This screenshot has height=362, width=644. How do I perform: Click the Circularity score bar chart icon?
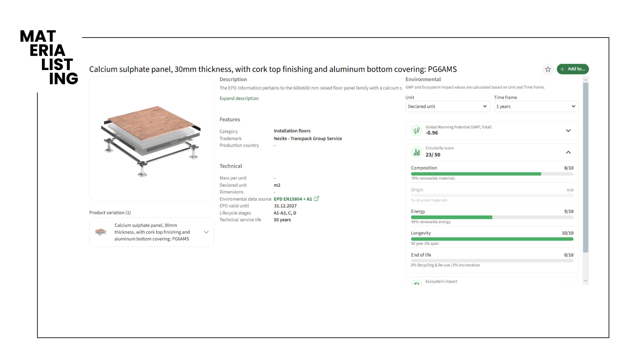pos(417,152)
